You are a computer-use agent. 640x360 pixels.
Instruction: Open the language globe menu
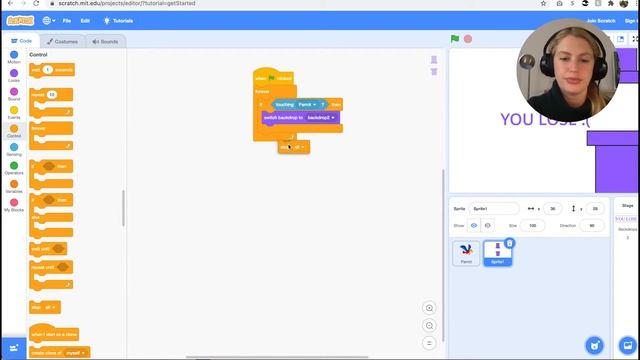tap(49, 20)
